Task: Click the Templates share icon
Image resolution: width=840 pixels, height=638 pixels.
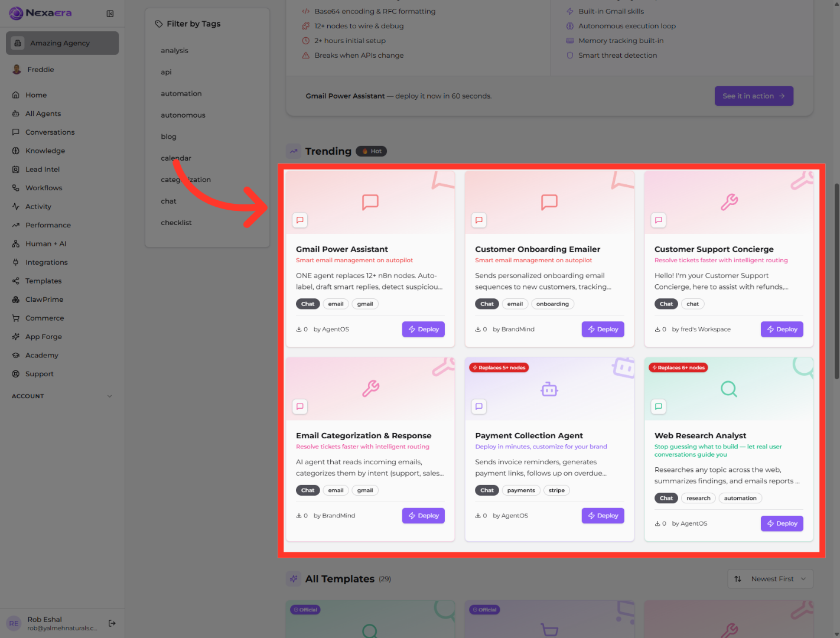Action: [x=16, y=281]
